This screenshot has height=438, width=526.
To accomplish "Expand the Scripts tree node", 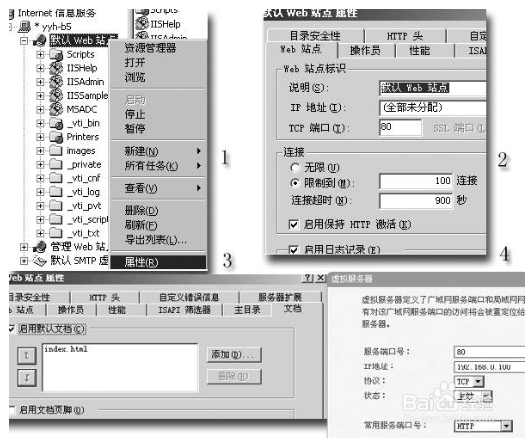I will pyautogui.click(x=40, y=54).
